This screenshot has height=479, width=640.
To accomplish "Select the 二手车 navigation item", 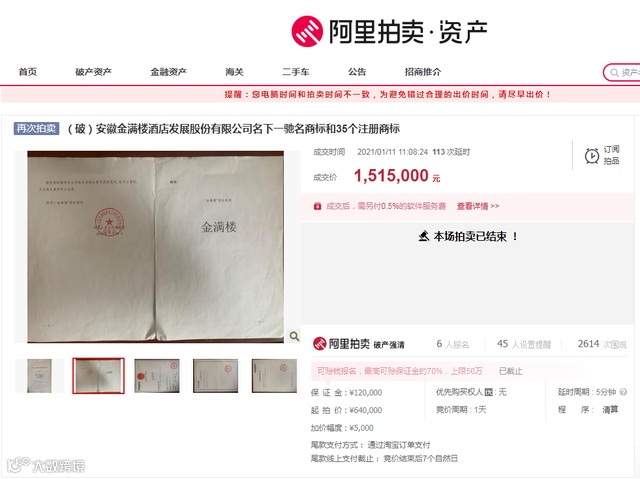I will tap(296, 72).
